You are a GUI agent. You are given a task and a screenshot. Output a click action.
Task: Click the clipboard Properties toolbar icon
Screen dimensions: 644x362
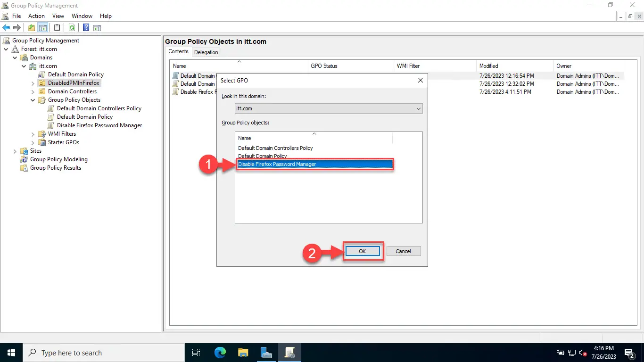pos(57,28)
